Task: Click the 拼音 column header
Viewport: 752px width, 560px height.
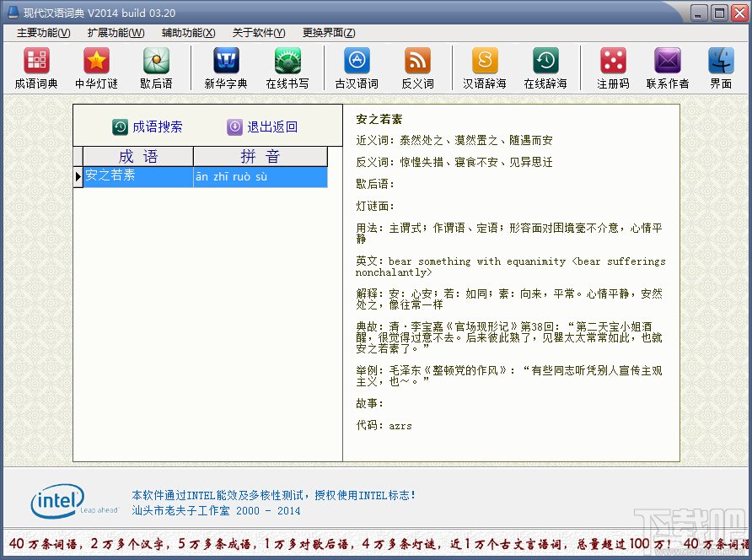Action: coord(261,156)
